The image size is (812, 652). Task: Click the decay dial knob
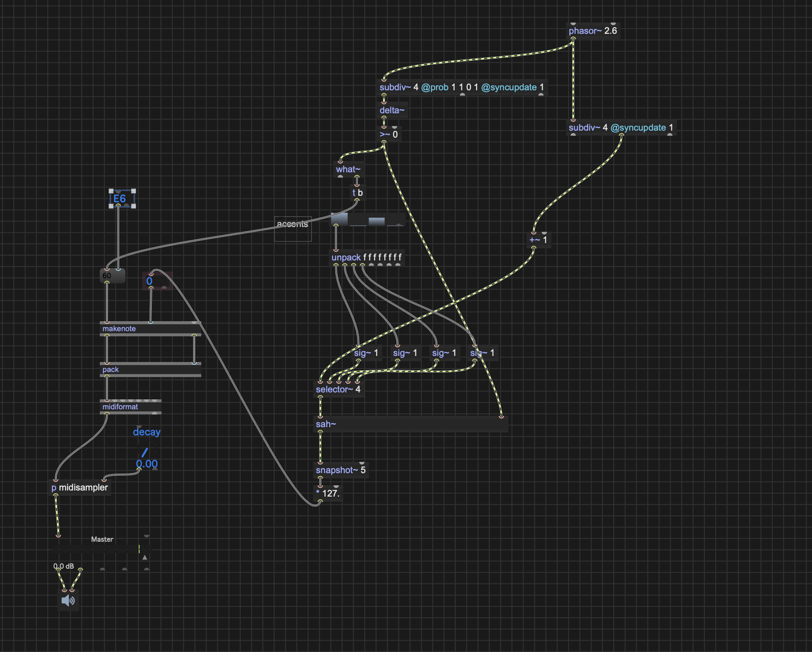click(x=145, y=452)
